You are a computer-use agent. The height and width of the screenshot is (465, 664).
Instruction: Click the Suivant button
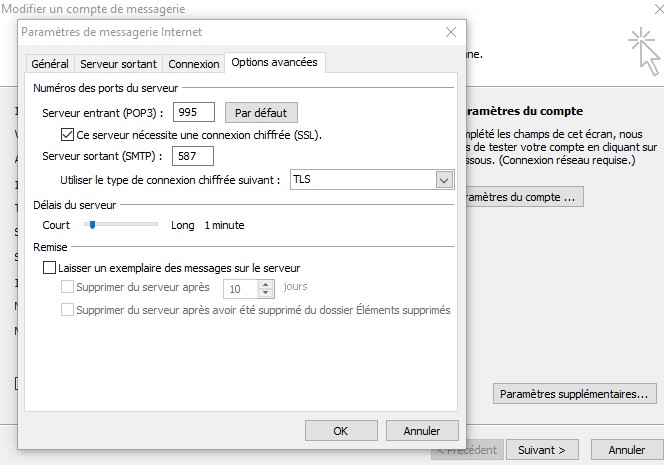click(542, 450)
